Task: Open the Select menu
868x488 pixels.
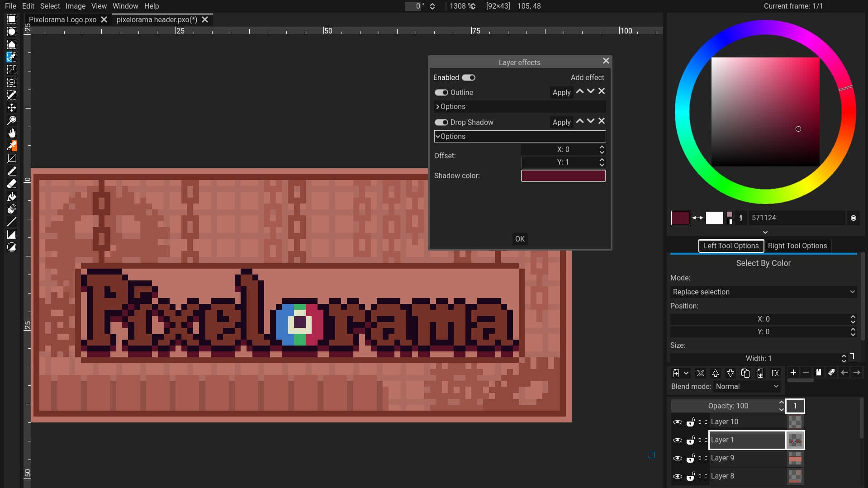Action: click(49, 6)
